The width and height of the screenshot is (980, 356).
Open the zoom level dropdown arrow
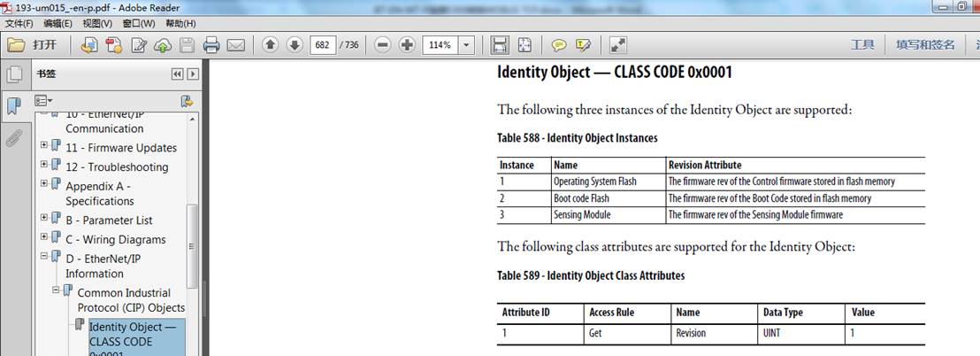click(466, 45)
